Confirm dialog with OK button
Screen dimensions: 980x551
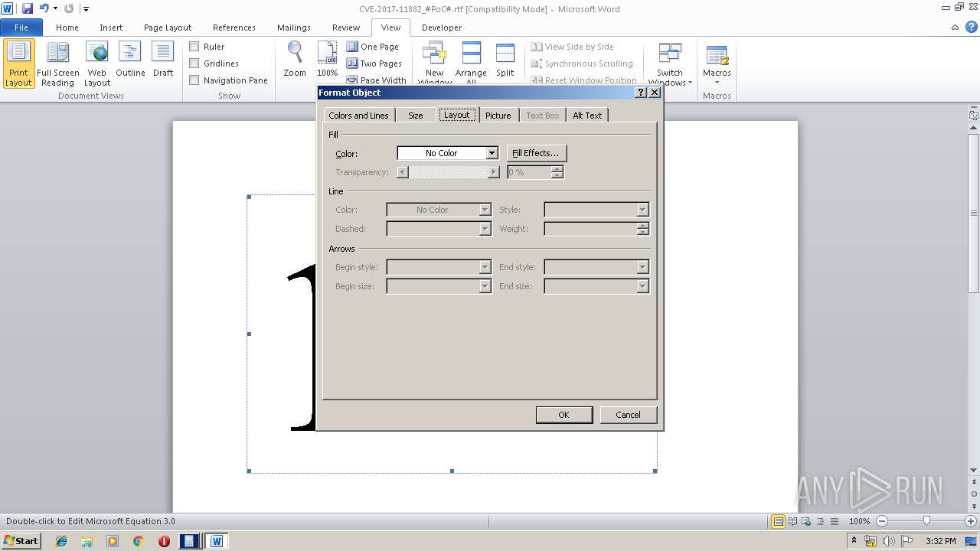click(x=564, y=415)
